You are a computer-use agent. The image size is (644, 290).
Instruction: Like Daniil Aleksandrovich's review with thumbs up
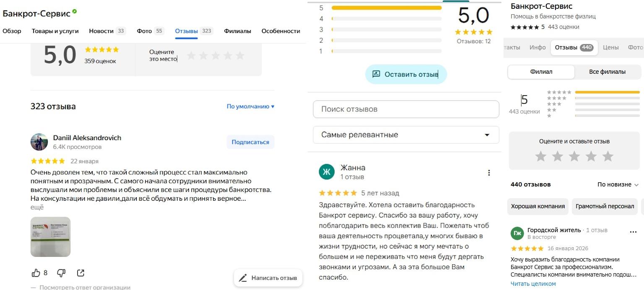pos(36,273)
